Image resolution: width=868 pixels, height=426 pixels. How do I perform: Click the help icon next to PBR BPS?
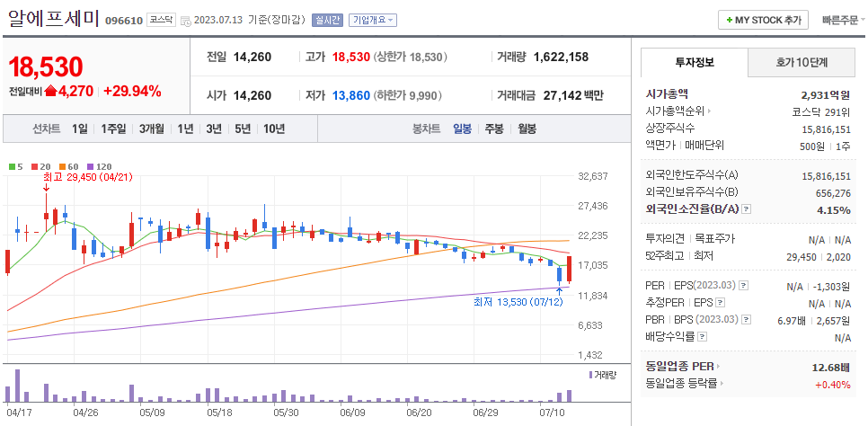[x=747, y=320]
